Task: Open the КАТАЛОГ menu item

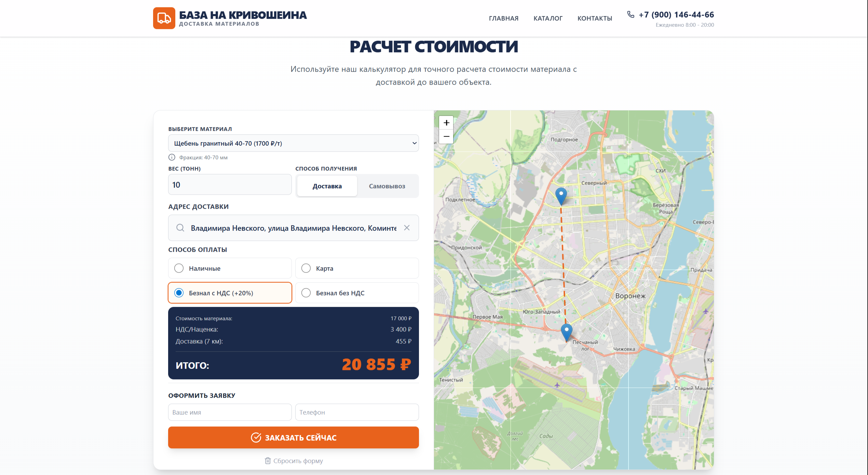Action: point(548,18)
